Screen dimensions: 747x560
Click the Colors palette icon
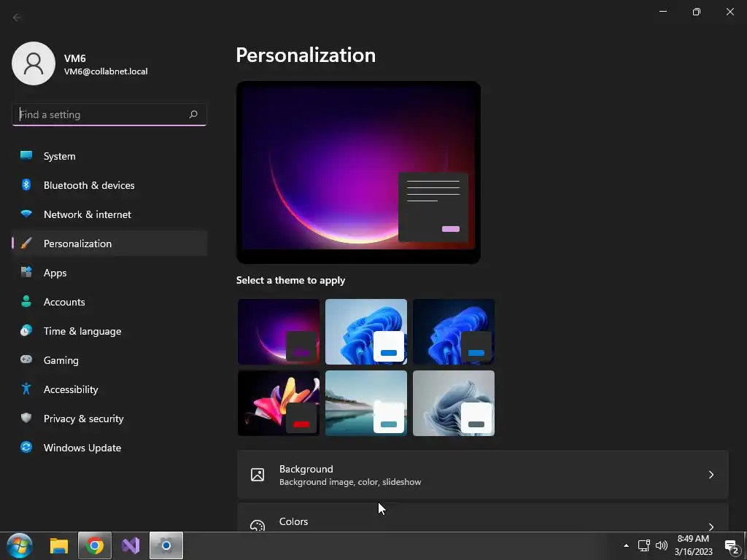[x=258, y=526]
